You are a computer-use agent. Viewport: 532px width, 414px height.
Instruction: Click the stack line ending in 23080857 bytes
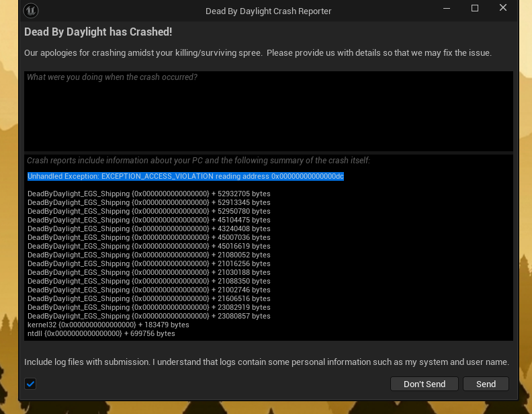(149, 316)
